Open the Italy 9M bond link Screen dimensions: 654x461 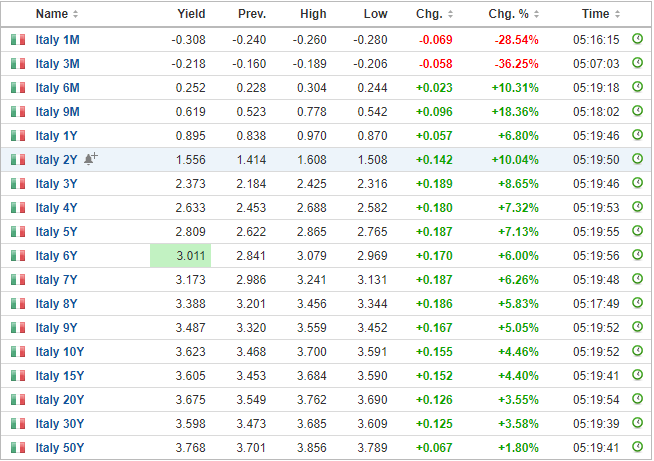coord(58,112)
